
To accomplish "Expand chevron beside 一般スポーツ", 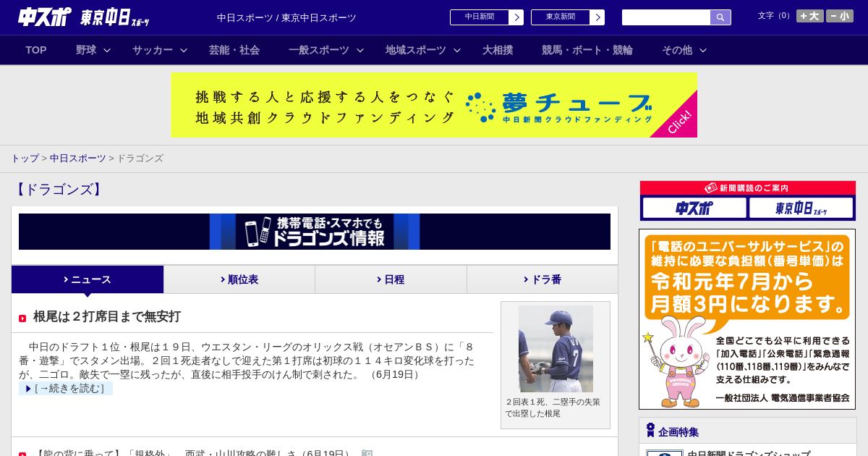I will (x=360, y=50).
